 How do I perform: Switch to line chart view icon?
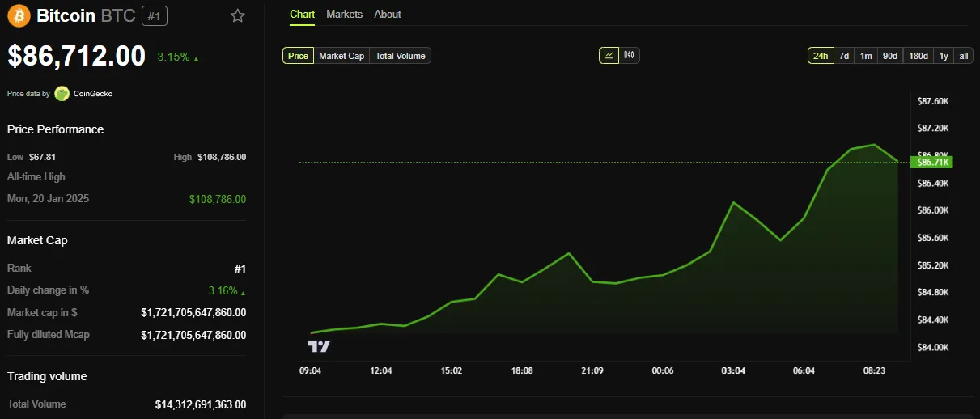tap(609, 55)
